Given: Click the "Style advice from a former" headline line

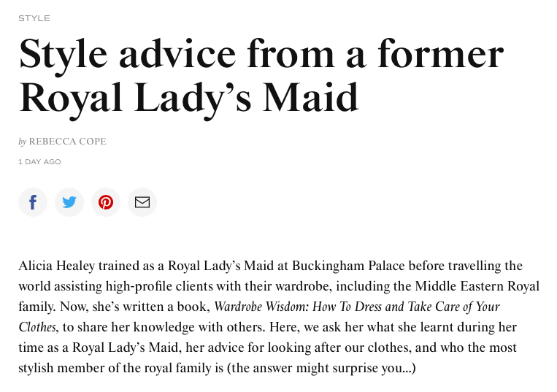Looking at the screenshot, I should tap(261, 54).
